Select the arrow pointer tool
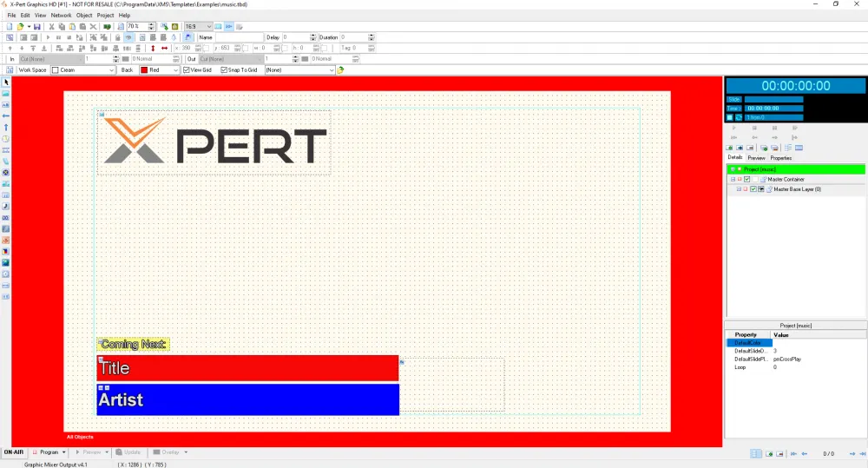The image size is (868, 468). 6,82
